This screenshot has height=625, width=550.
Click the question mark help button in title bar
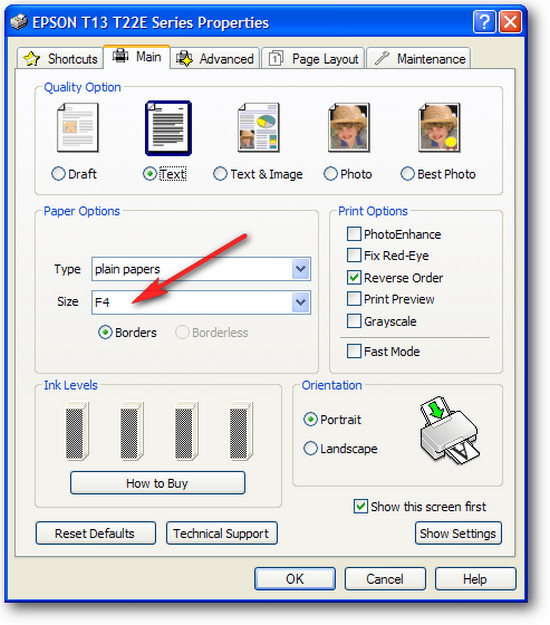pos(484,22)
